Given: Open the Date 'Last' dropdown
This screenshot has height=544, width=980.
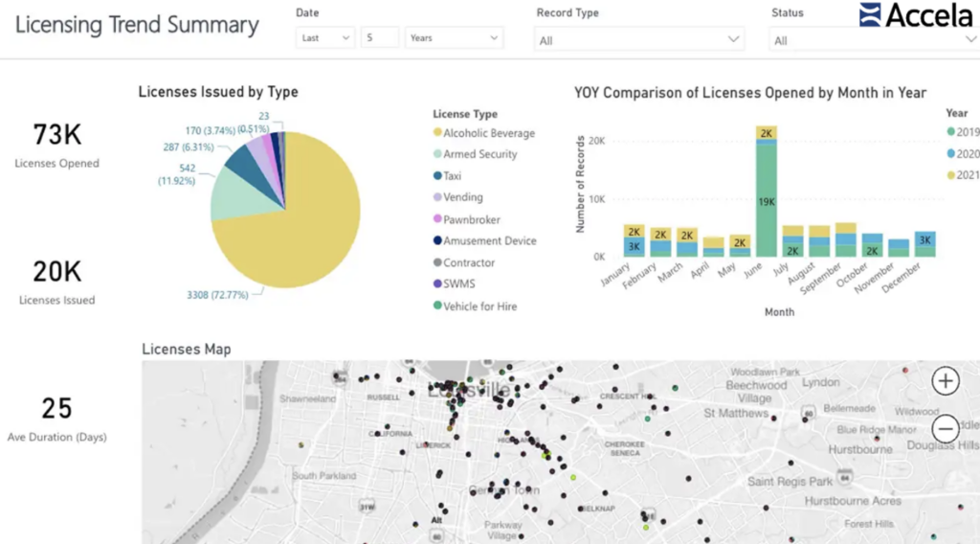Looking at the screenshot, I should pyautogui.click(x=325, y=38).
